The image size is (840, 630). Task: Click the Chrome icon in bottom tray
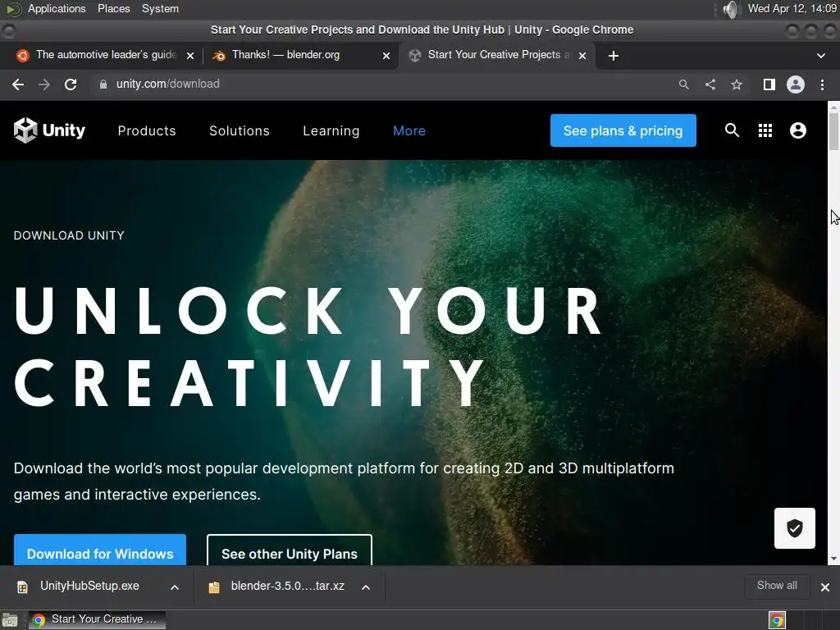(x=777, y=620)
